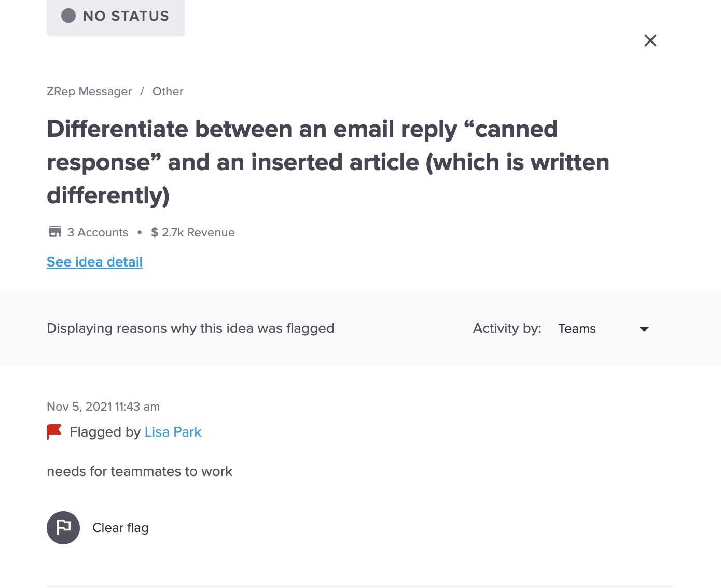This screenshot has height=588, width=721.
Task: Select the Other breadcrumb category
Action: 168,91
